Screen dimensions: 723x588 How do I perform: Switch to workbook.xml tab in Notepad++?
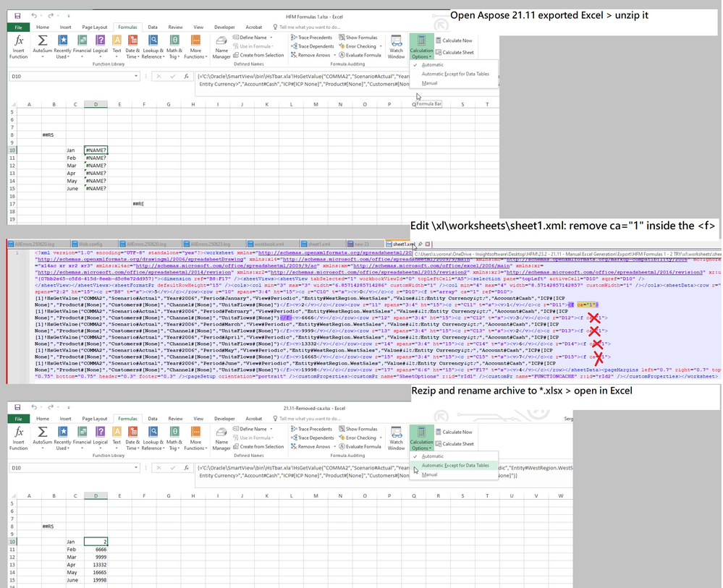click(x=270, y=244)
